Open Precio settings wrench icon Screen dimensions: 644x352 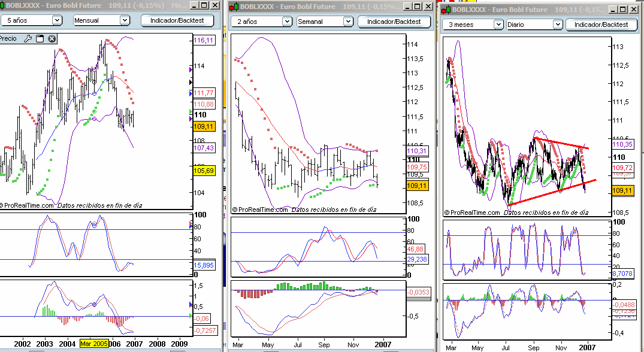pos(28,39)
